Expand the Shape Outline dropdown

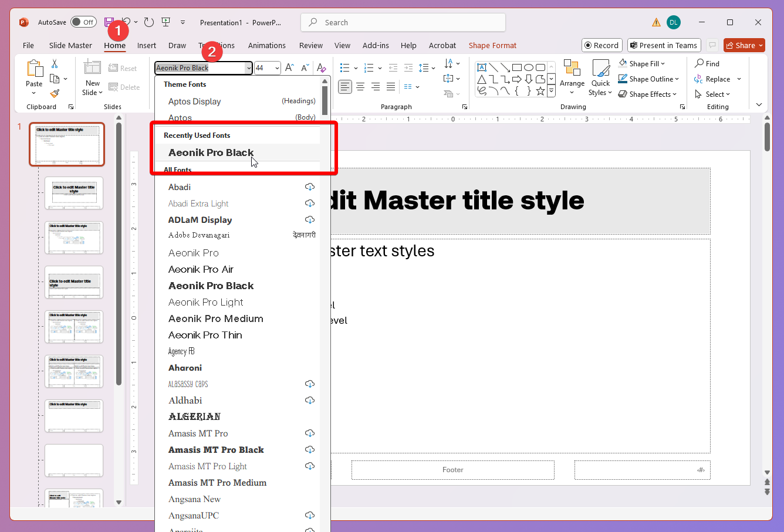(677, 79)
